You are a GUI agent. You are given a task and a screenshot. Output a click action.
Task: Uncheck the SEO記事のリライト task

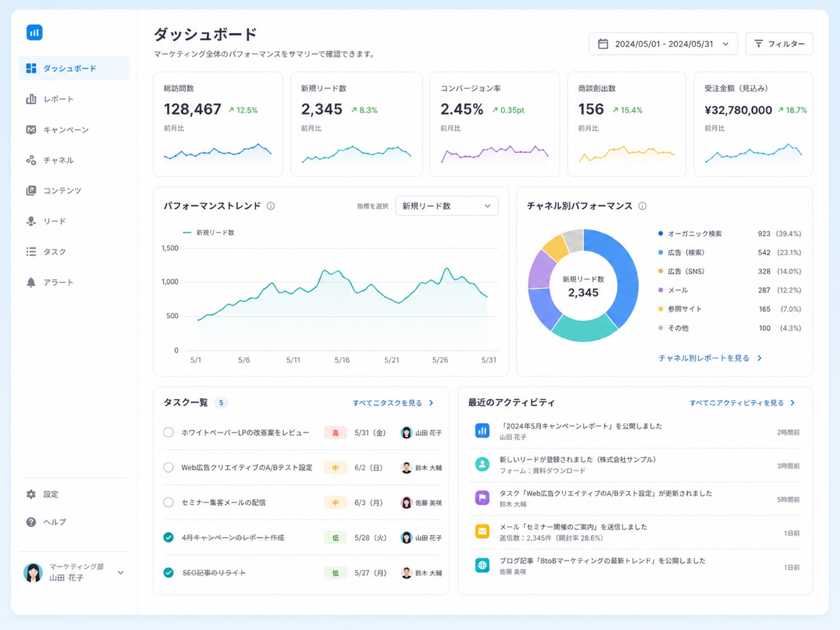coord(169,573)
